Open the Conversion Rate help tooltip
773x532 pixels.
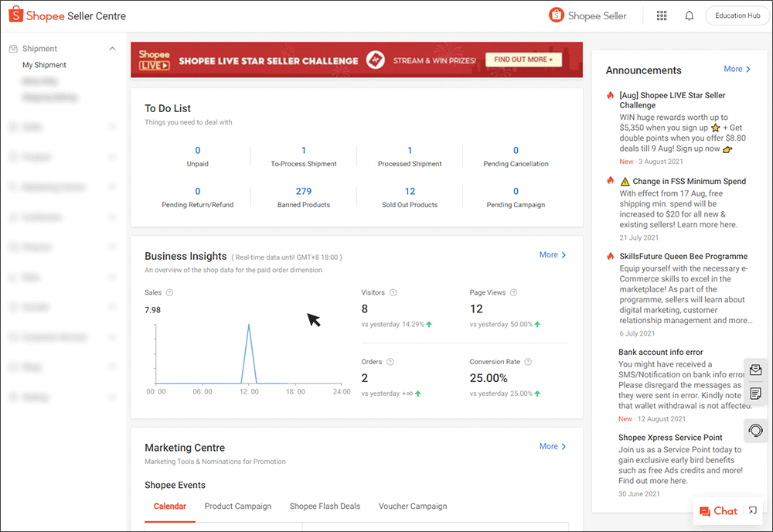pyautogui.click(x=527, y=361)
